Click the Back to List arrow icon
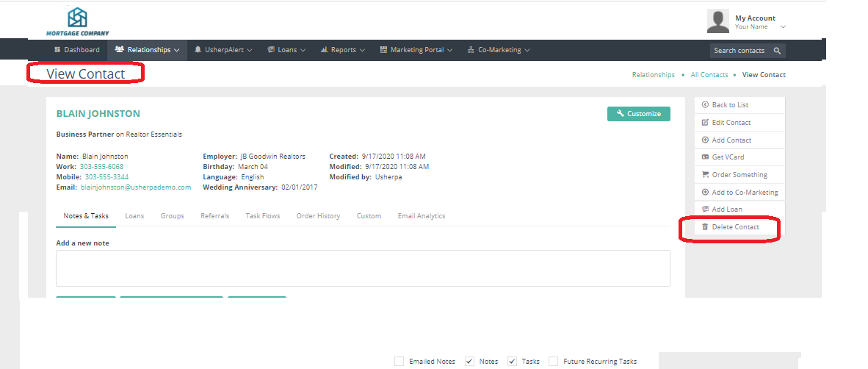 tap(705, 105)
